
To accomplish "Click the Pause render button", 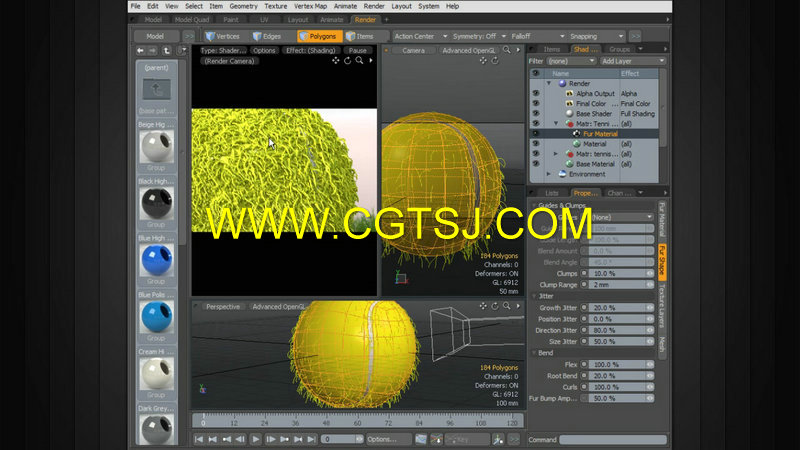I will 357,51.
